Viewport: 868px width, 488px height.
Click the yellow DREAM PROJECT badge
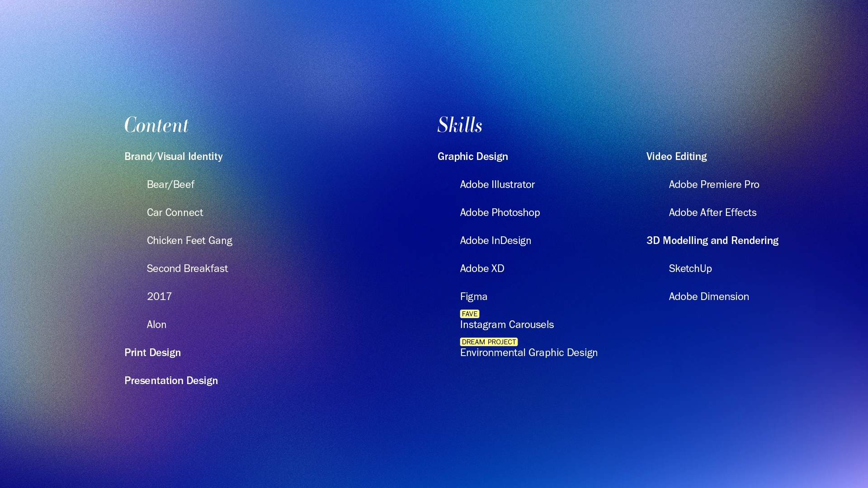tap(488, 342)
